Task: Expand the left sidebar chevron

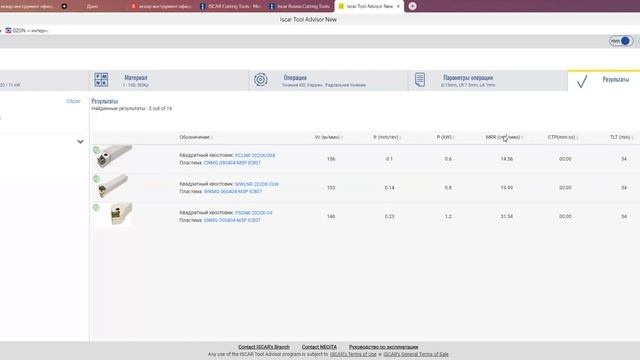Action: (x=80, y=142)
